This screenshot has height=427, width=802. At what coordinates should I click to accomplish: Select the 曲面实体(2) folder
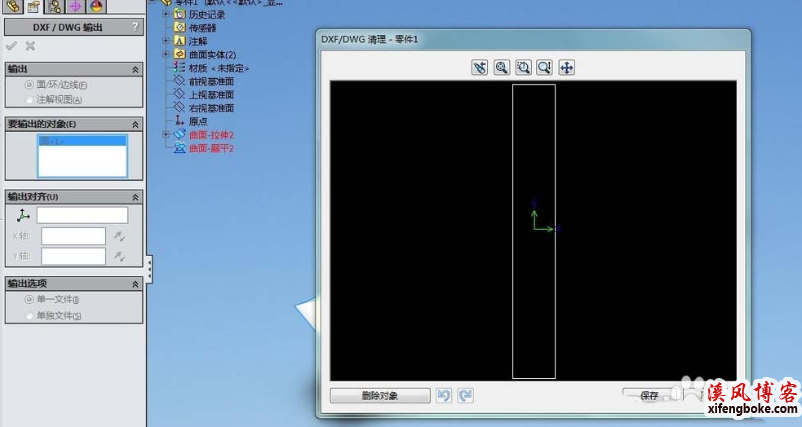click(212, 55)
